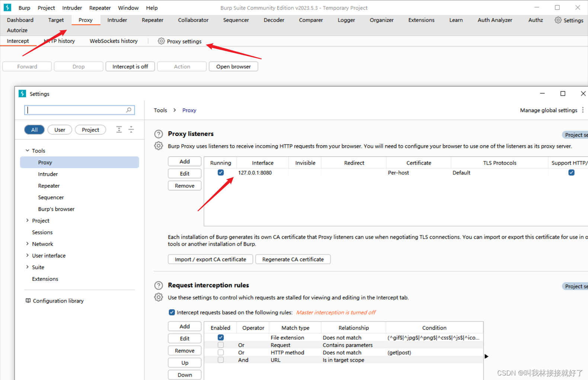The height and width of the screenshot is (380, 588).
Task: Click the Settings search input field
Action: (x=79, y=110)
